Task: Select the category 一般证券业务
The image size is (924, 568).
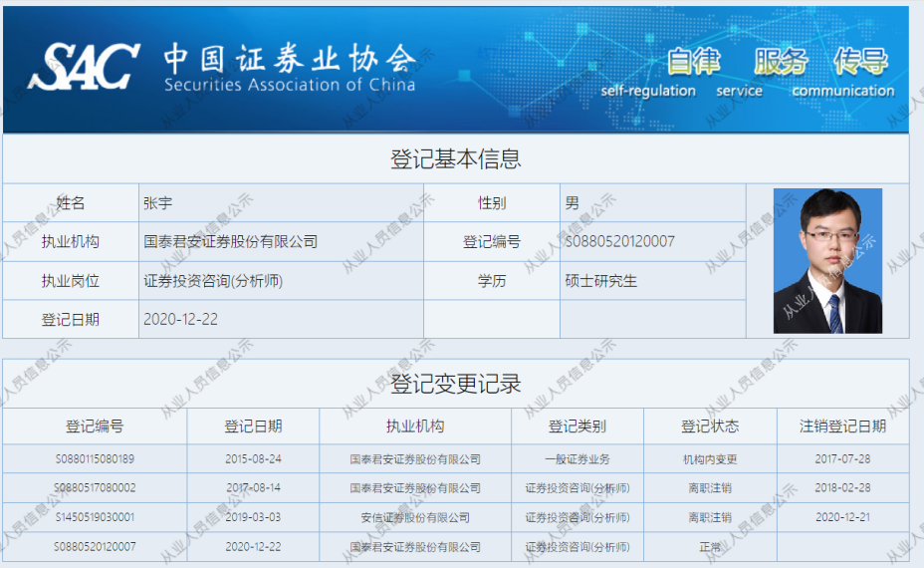Action: pos(577,458)
